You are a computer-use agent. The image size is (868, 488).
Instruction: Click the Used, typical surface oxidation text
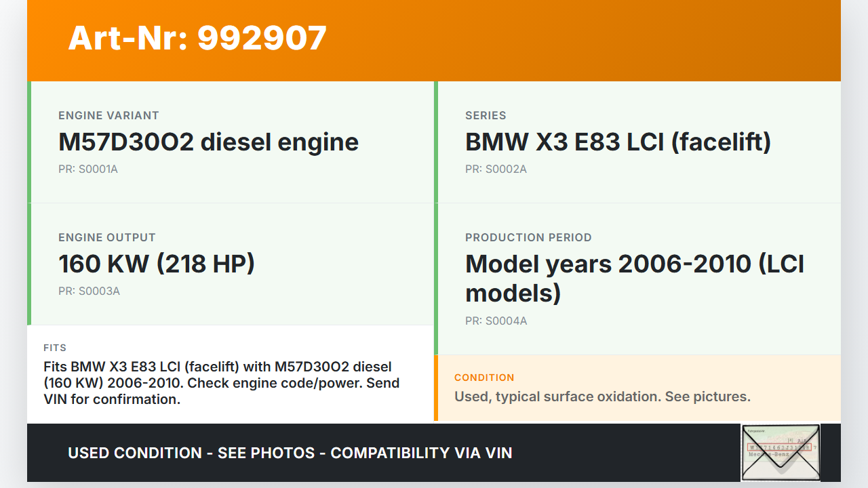point(602,396)
